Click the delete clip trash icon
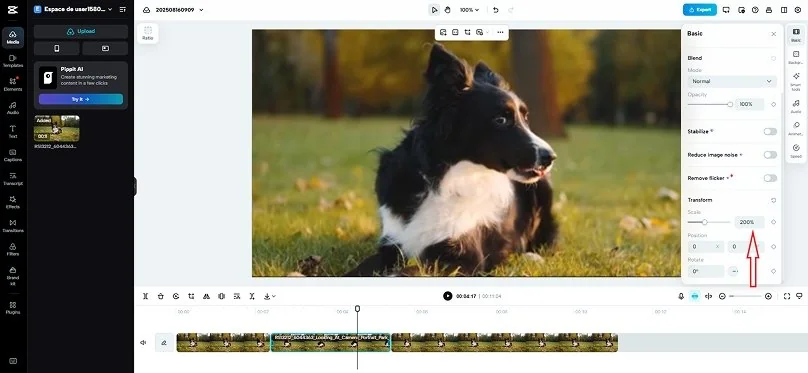Viewport: 808px width, 373px height. 161,296
